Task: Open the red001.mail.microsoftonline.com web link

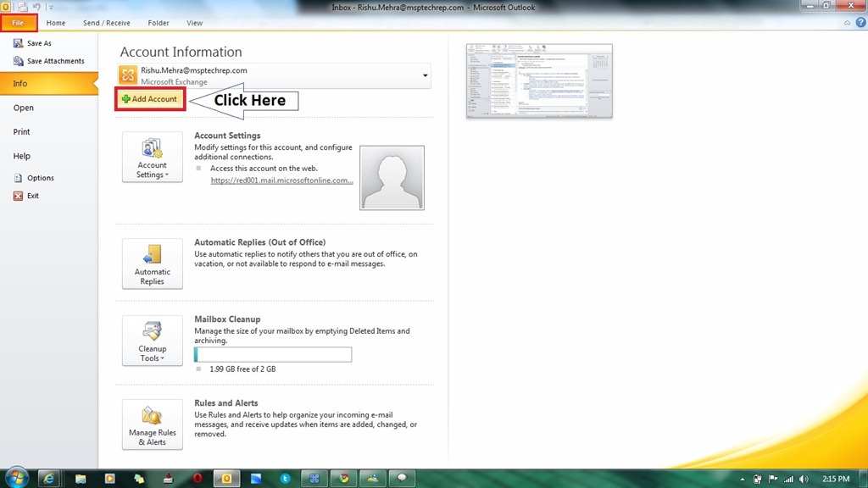Action: [x=281, y=180]
